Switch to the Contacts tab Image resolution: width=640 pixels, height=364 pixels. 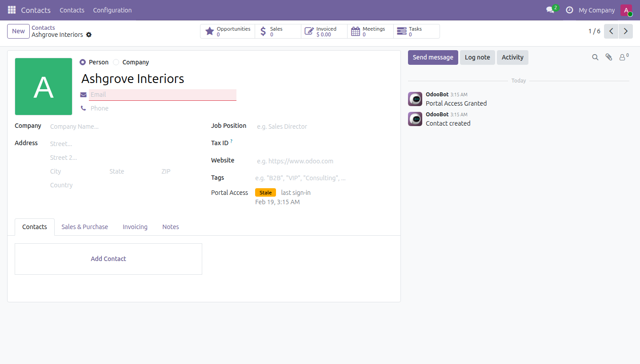coord(35,227)
